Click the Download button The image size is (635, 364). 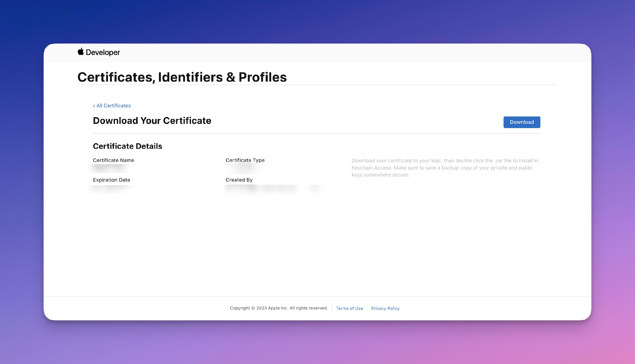click(522, 122)
